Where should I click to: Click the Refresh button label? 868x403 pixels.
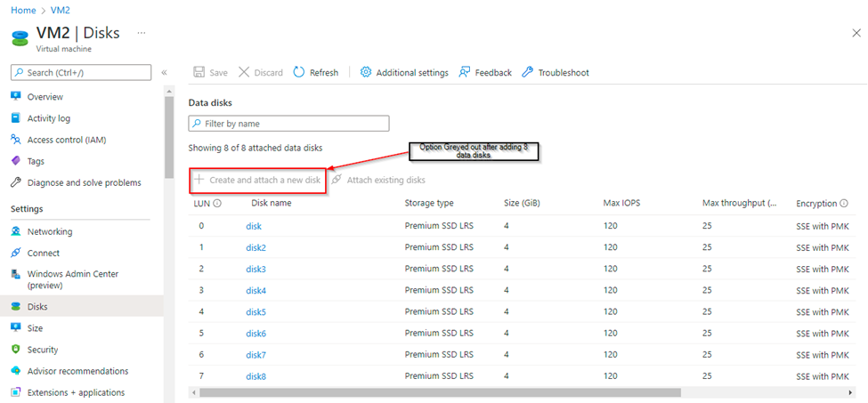pos(324,72)
